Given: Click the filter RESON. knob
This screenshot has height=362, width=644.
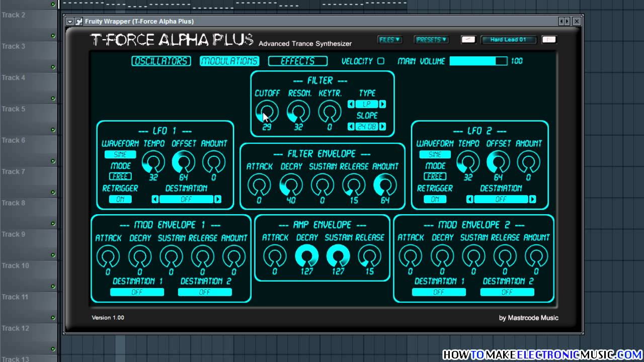Looking at the screenshot, I should pyautogui.click(x=298, y=111).
